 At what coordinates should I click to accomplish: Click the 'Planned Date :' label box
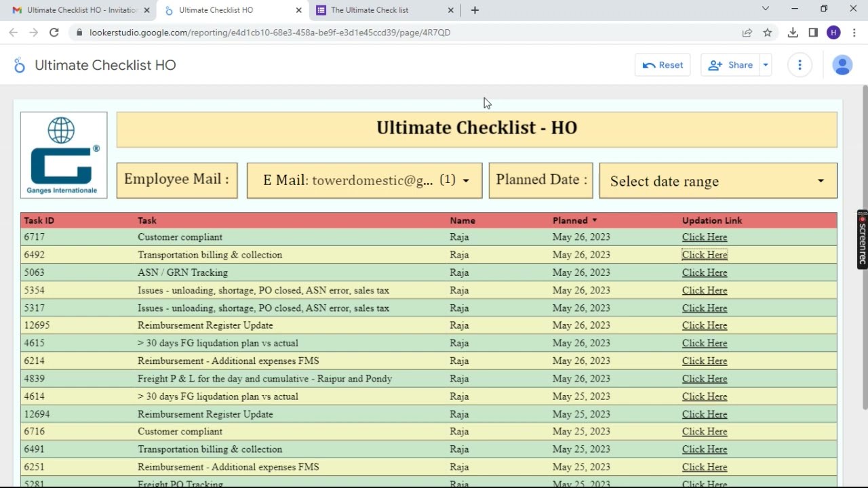point(541,180)
